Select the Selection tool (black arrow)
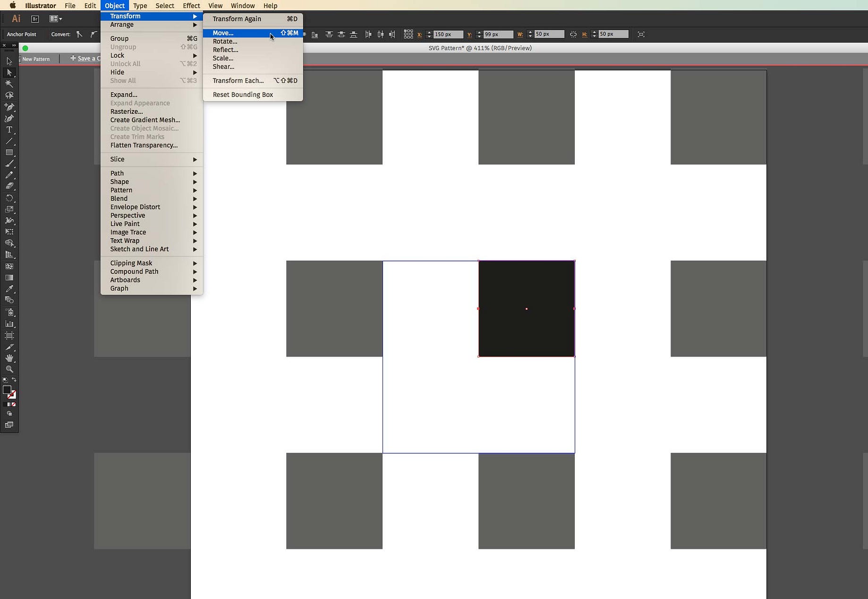The image size is (868, 599). [x=9, y=61]
